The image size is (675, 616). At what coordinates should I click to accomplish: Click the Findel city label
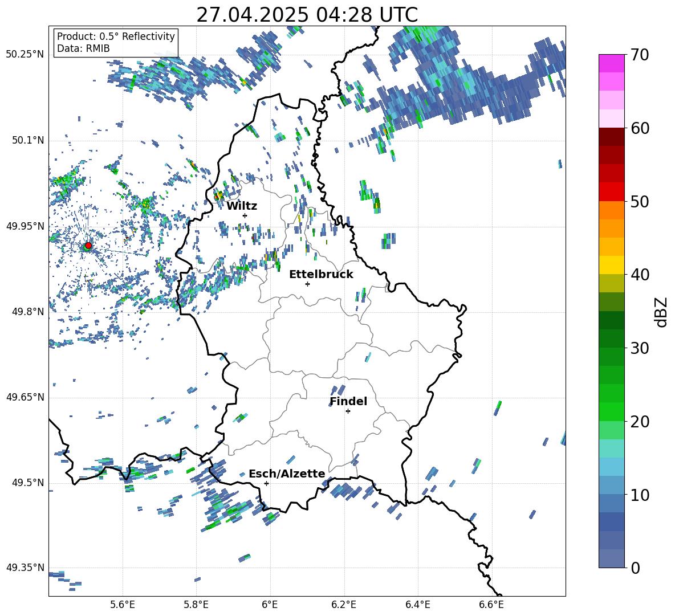pos(348,401)
